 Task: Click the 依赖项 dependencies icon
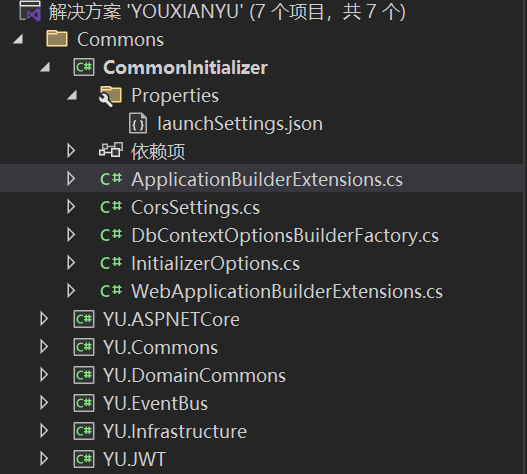click(111, 150)
